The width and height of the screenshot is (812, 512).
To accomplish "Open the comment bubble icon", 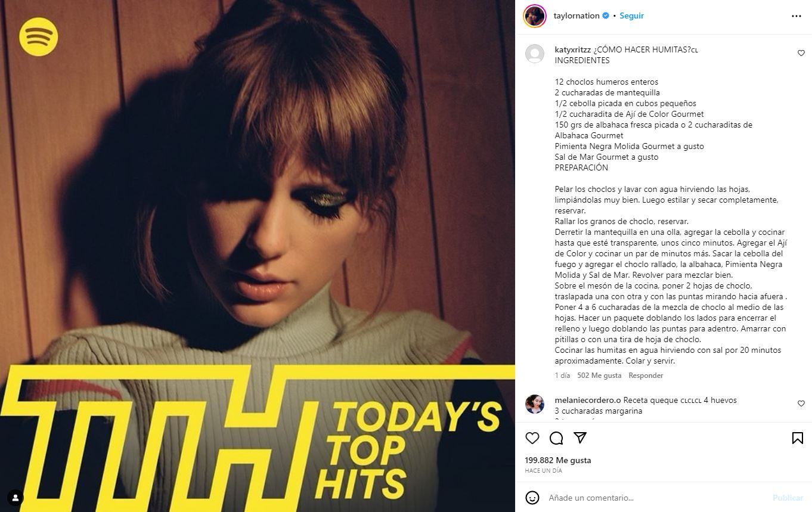I will [x=556, y=438].
